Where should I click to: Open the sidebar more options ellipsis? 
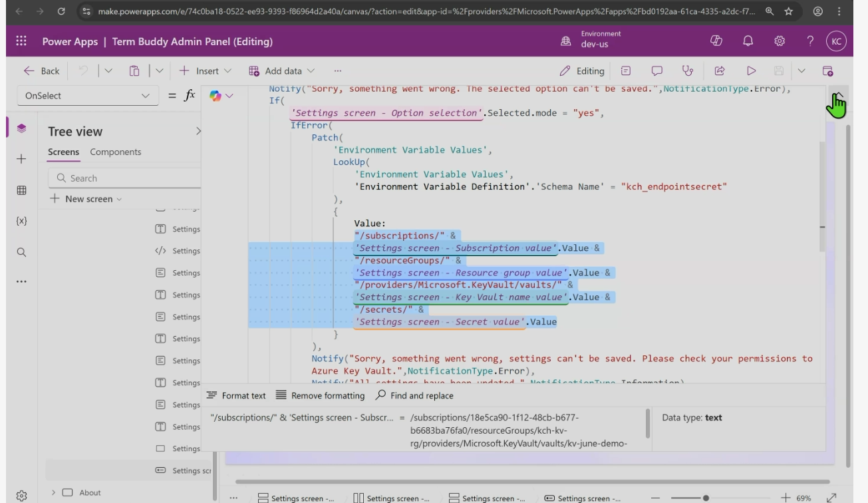21,281
